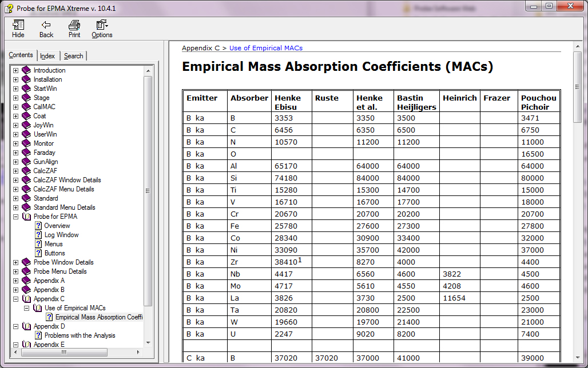Expand the Introduction tree node
The height and width of the screenshot is (368, 588).
pyautogui.click(x=16, y=70)
